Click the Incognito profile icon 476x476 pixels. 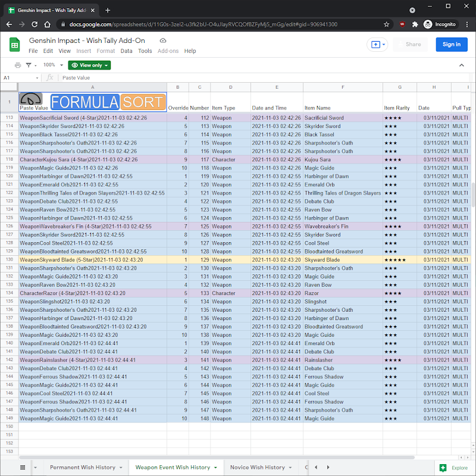tap(428, 24)
